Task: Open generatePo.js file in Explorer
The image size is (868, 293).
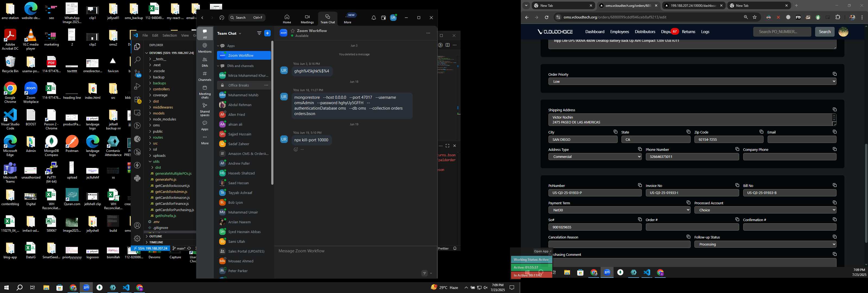Action: tap(165, 180)
